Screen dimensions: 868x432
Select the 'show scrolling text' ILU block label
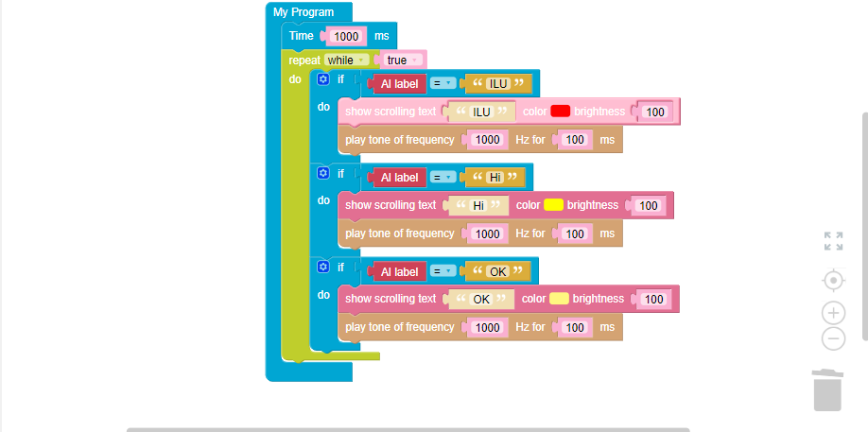pos(391,112)
